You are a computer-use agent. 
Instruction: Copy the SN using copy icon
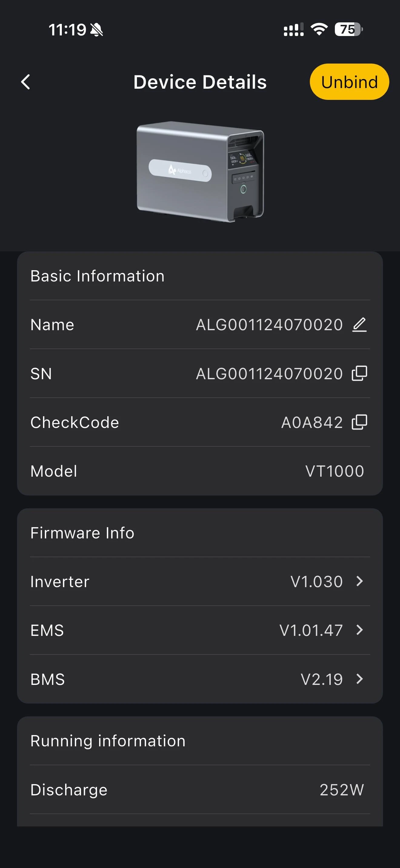coord(359,373)
